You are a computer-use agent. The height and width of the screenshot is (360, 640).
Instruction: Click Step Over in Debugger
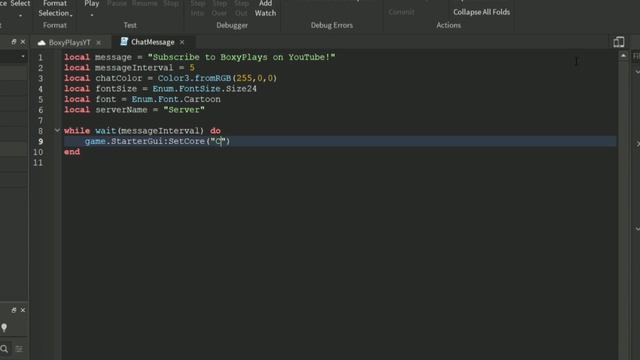(x=220, y=8)
